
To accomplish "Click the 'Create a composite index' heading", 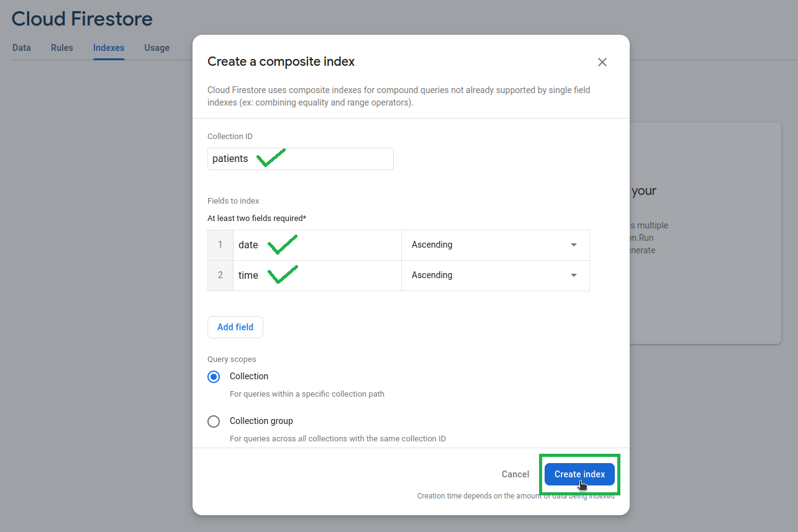I will [x=281, y=61].
